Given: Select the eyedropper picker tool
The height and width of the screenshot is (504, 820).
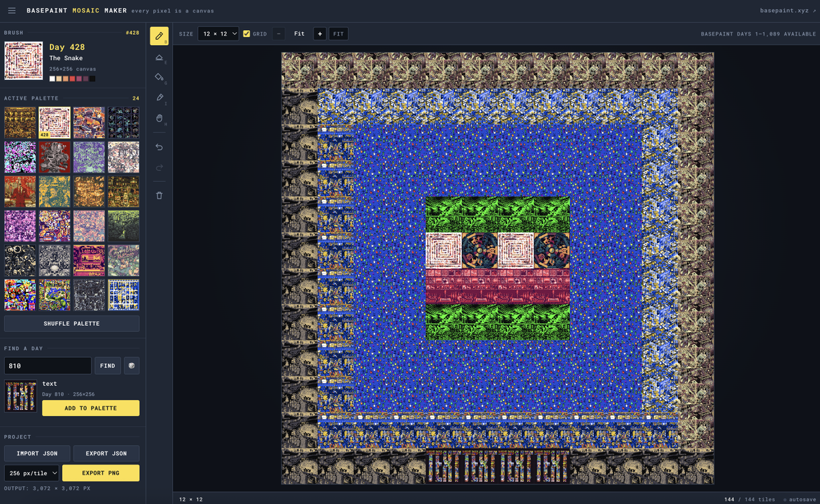Looking at the screenshot, I should 159,98.
